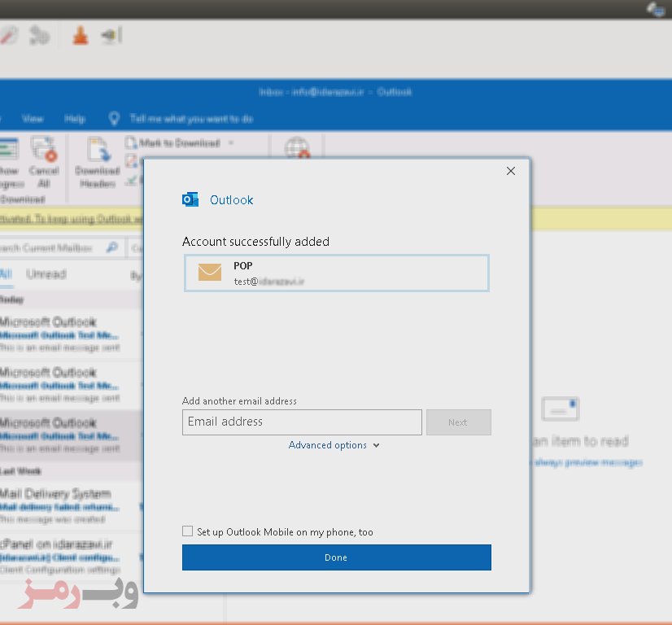This screenshot has width=672, height=625.
Task: Open the Mail Delivery System message
Action: point(71,506)
